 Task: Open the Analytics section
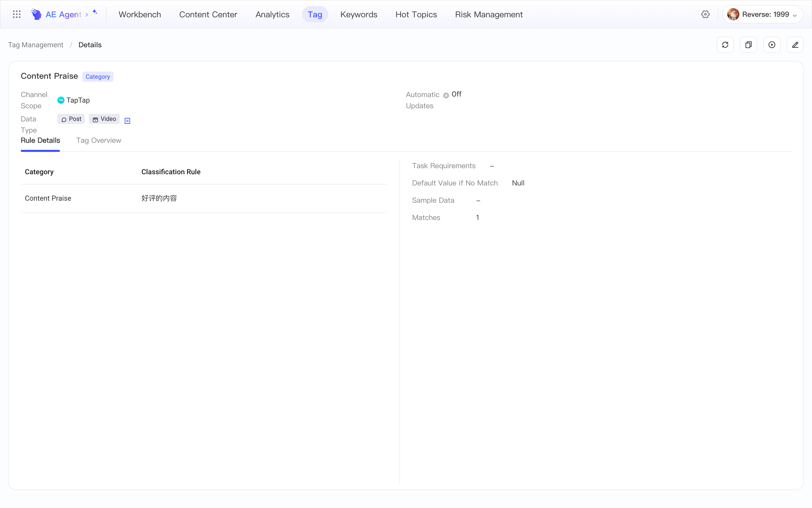[272, 14]
